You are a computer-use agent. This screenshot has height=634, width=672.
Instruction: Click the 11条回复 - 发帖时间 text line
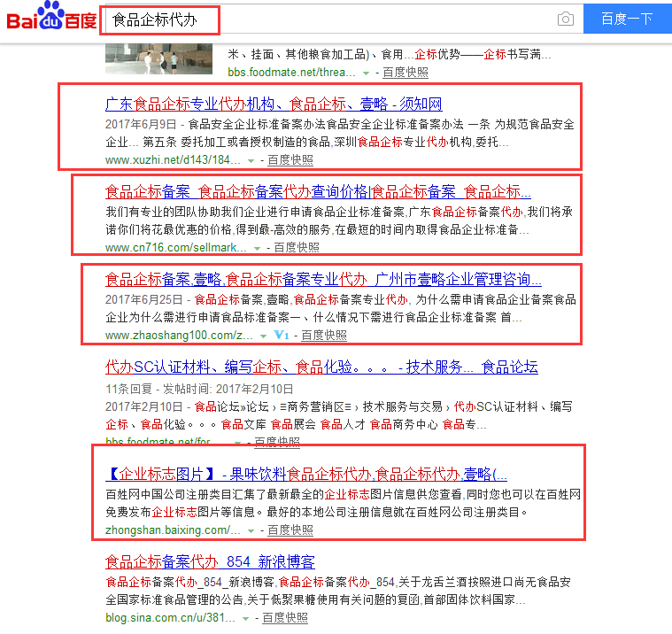point(199,389)
